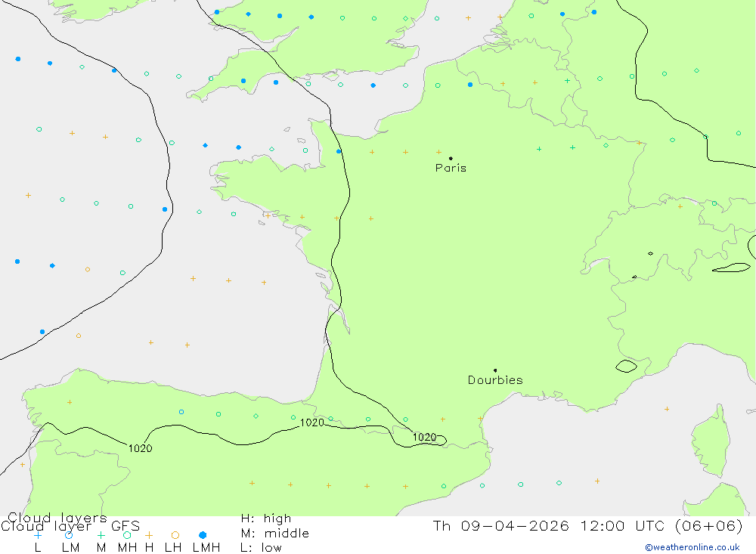Click the 'H: high' legend explanation
Screen dimensions: 756x554
click(266, 518)
